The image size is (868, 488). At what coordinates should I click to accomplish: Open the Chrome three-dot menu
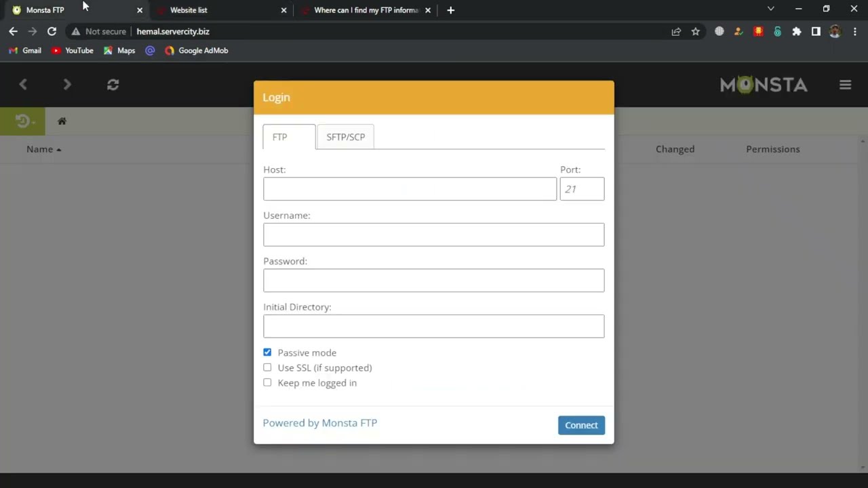click(x=854, y=31)
